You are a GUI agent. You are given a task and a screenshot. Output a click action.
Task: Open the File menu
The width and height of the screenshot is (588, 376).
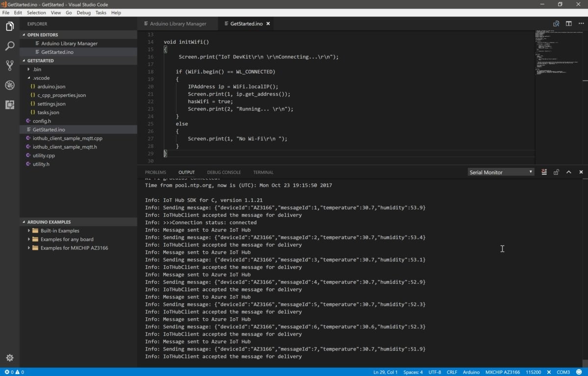pos(6,13)
